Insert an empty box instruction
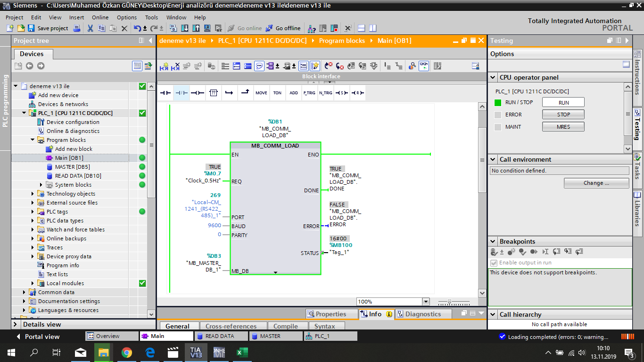This screenshot has width=644, height=362. (x=213, y=93)
